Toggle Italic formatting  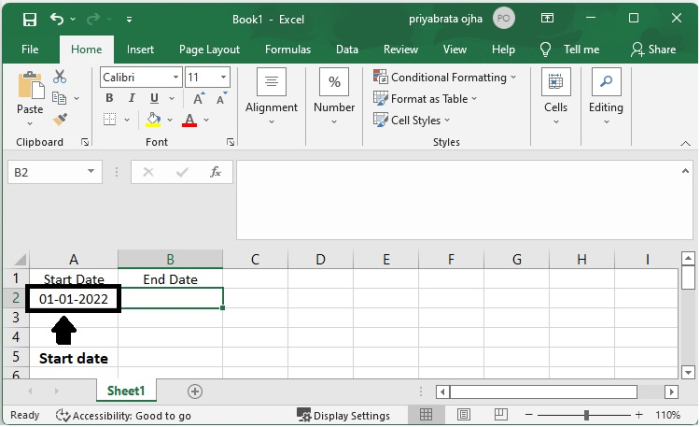132,98
